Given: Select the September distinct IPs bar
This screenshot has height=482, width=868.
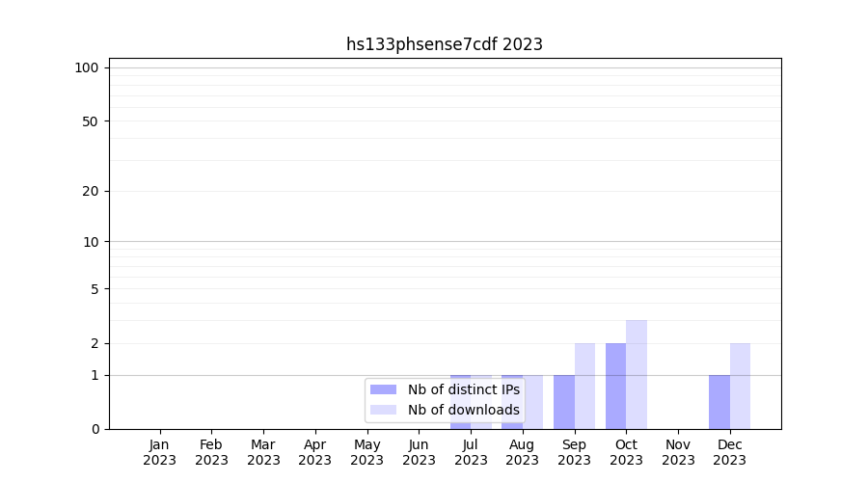Looking at the screenshot, I should point(564,401).
